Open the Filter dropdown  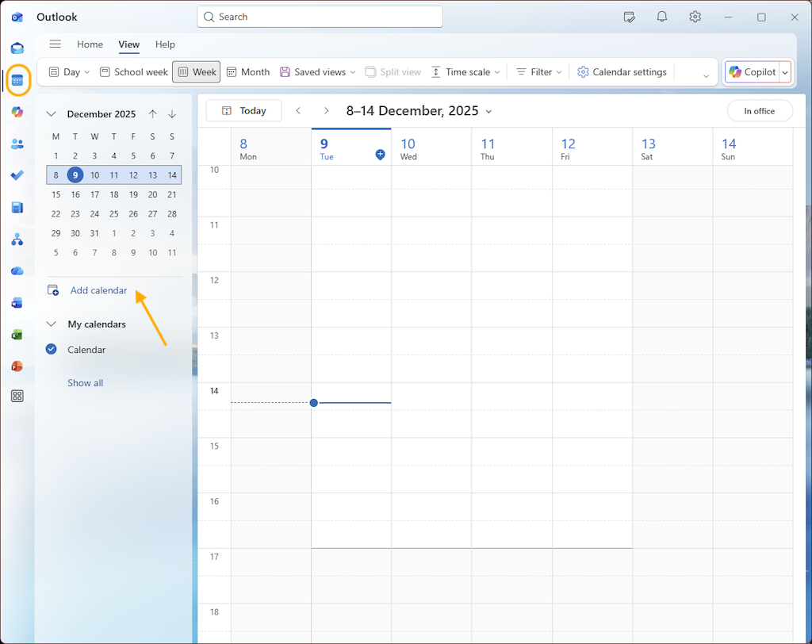pyautogui.click(x=538, y=72)
